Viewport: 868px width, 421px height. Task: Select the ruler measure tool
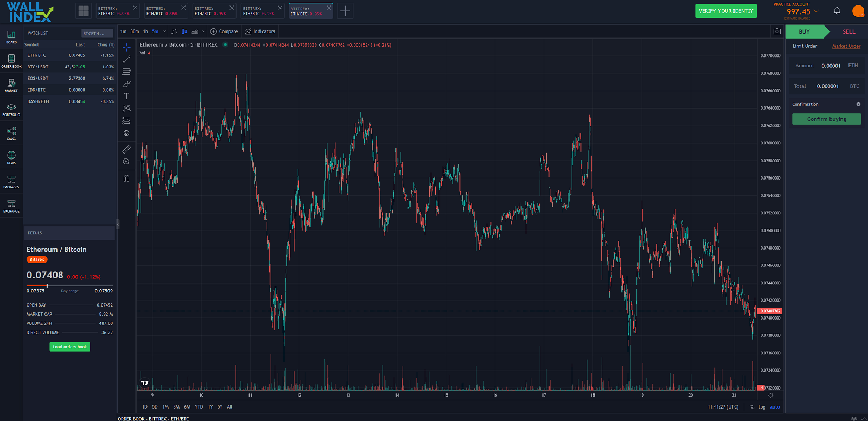pos(126,149)
